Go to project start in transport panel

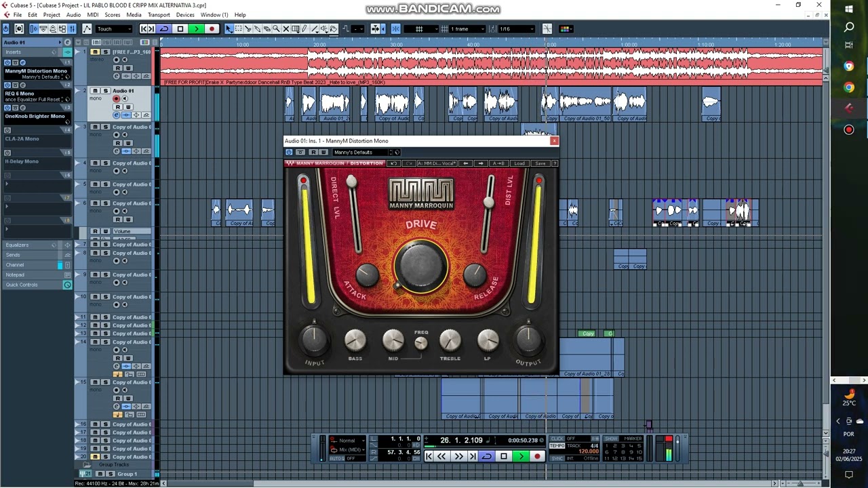coord(429,457)
